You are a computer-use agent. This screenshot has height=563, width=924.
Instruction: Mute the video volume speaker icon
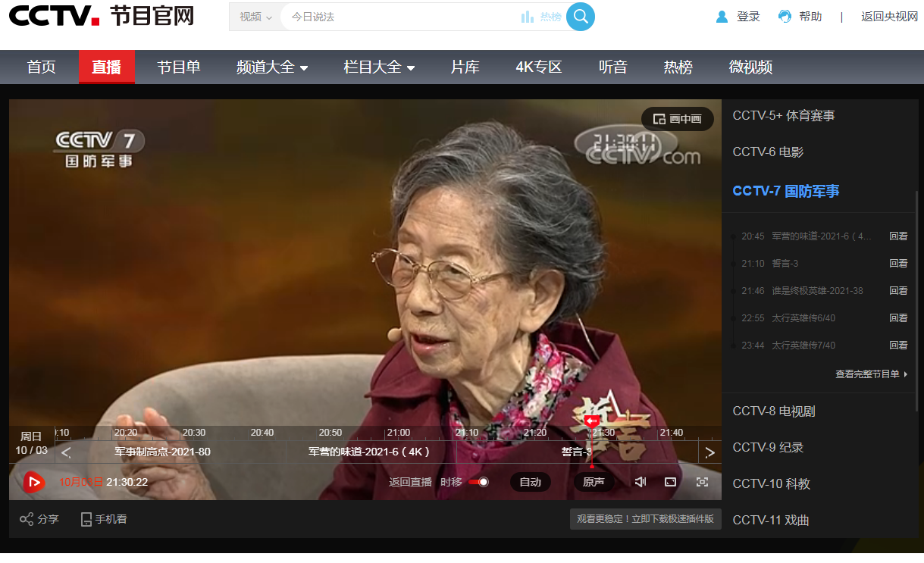click(x=641, y=482)
